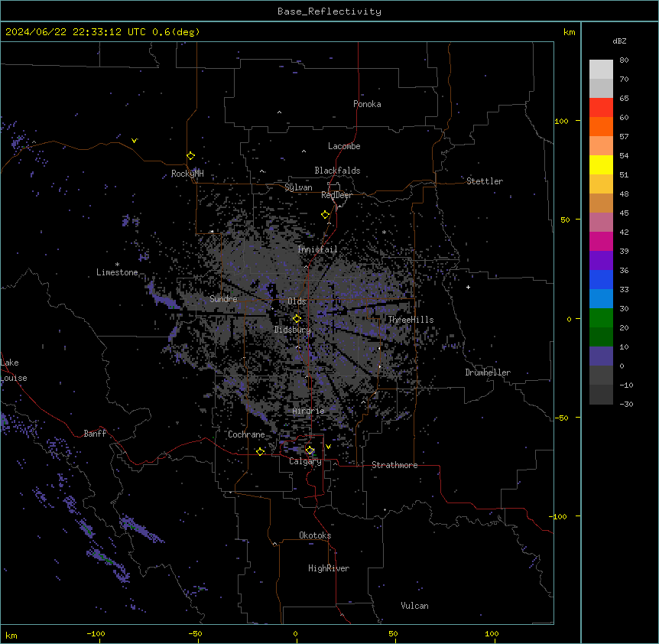This screenshot has height=644, width=659.
Task: Click the Innisfail town label
Action: click(317, 249)
